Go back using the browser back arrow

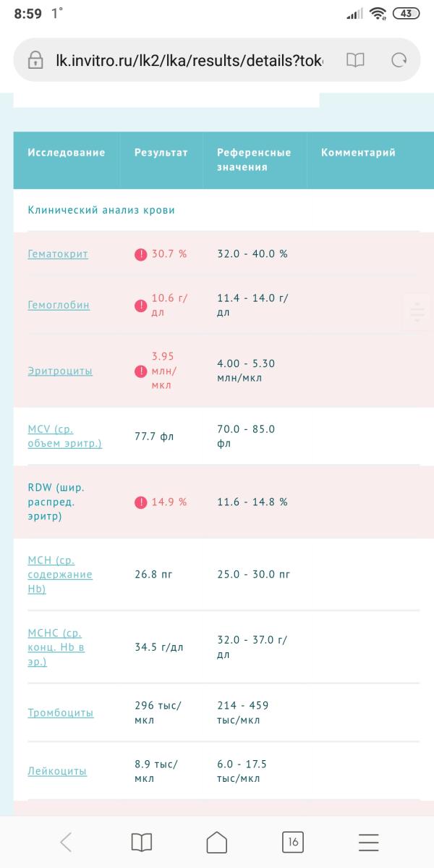pos(66,842)
